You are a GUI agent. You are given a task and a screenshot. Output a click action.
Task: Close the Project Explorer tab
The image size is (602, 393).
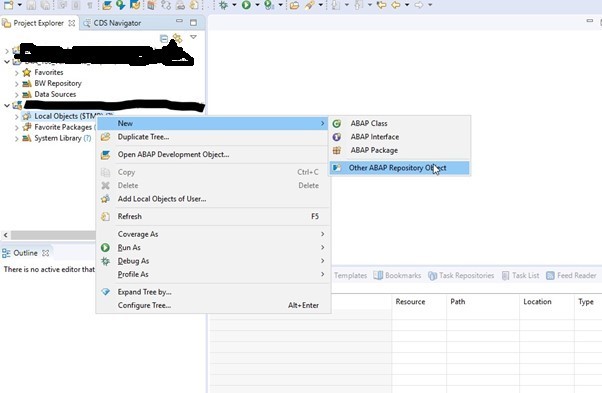click(72, 23)
